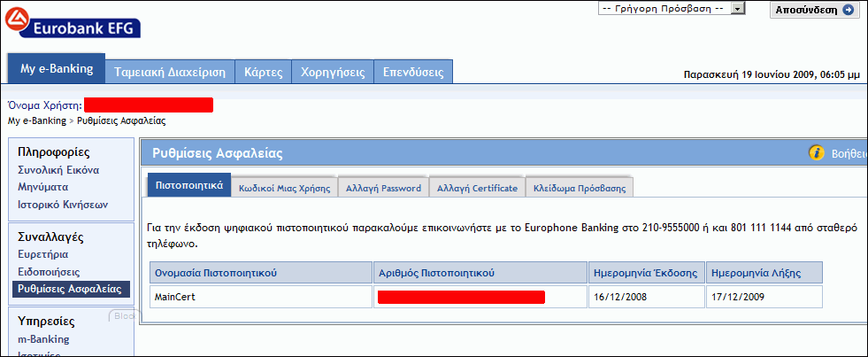This screenshot has height=357, width=868.
Task: Open the Επενδύσεις tab
Action: pos(413,72)
